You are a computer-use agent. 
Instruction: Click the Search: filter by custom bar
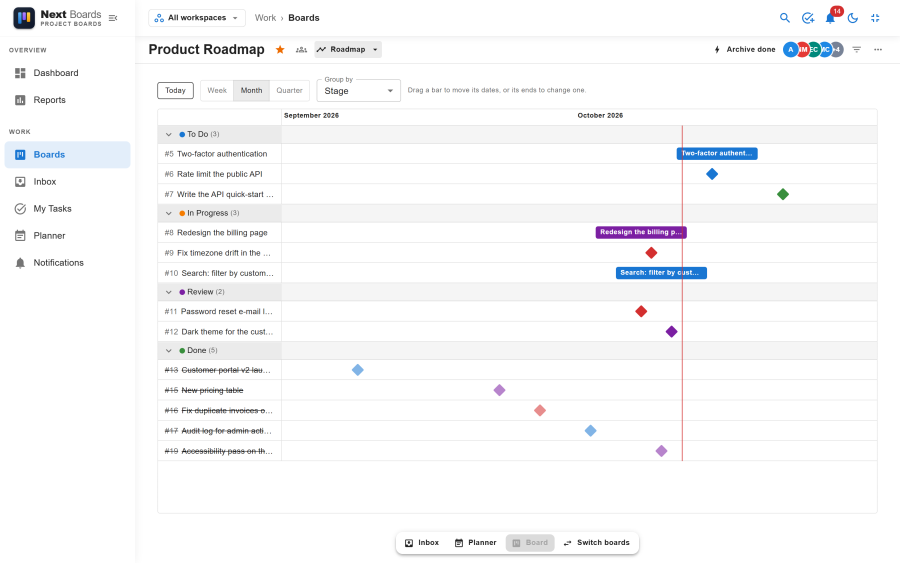pyautogui.click(x=661, y=273)
